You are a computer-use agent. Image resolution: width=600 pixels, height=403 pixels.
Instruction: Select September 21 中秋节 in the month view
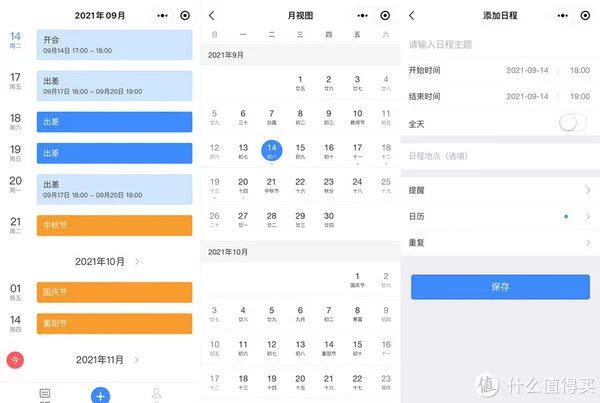point(272,186)
